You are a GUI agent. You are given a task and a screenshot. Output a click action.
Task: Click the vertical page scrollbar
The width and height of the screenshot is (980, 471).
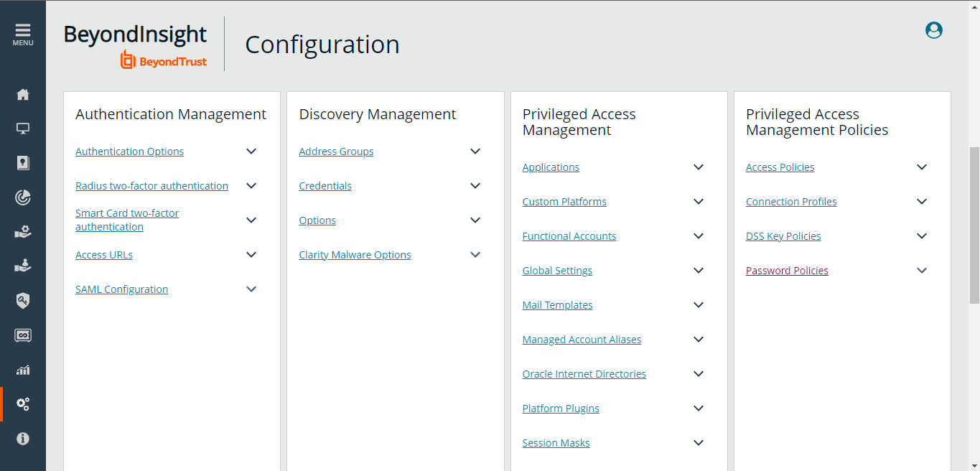(974, 226)
